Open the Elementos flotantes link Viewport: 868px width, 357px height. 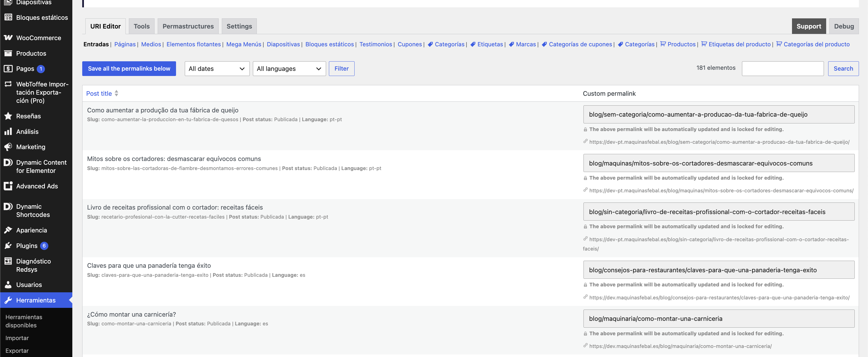click(x=194, y=44)
